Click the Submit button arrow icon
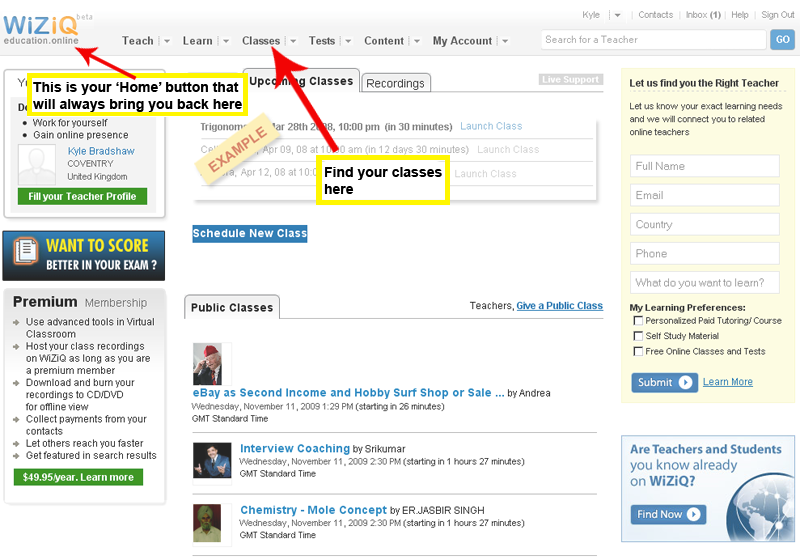 click(685, 383)
